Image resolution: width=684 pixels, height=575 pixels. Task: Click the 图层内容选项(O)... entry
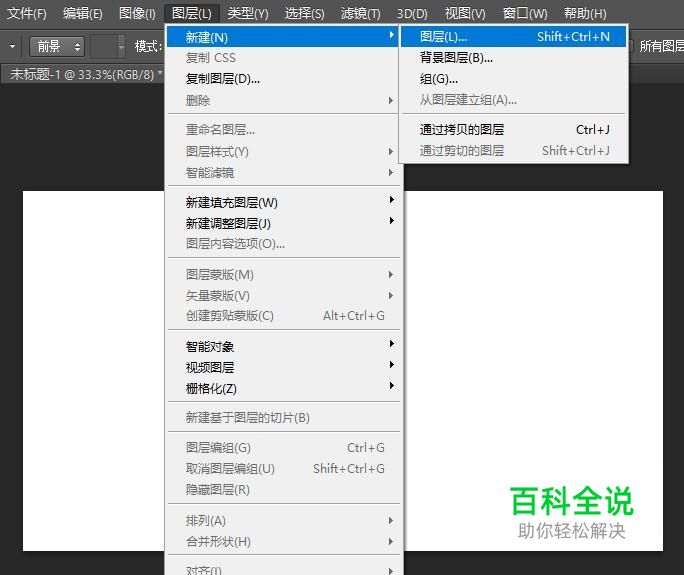click(284, 244)
